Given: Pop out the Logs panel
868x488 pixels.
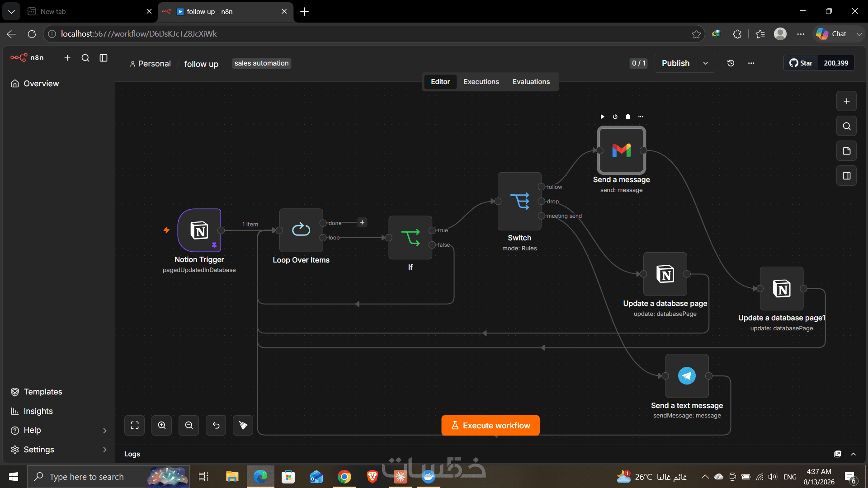Looking at the screenshot, I should (838, 454).
